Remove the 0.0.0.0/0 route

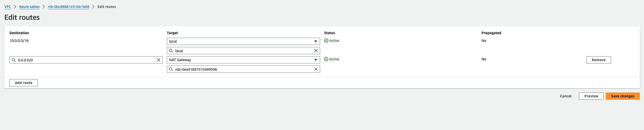[x=598, y=60]
